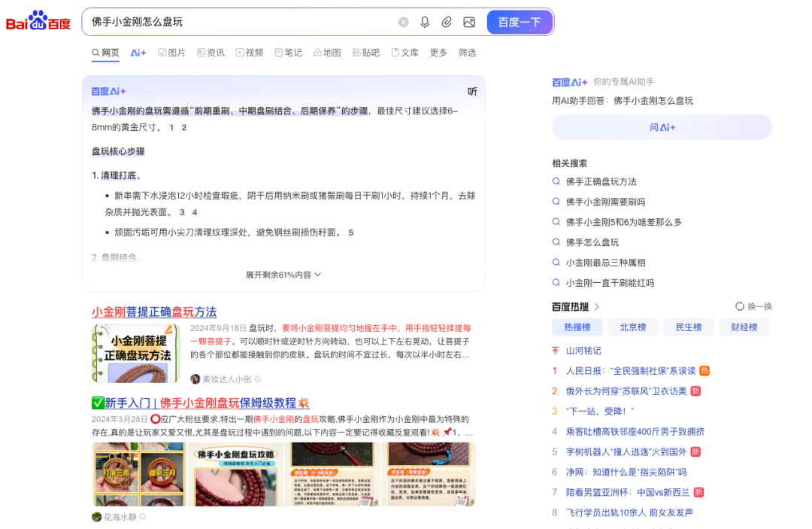Open 小金刚菩提正确盘玩方法 result
The image size is (812, 529).
click(154, 312)
